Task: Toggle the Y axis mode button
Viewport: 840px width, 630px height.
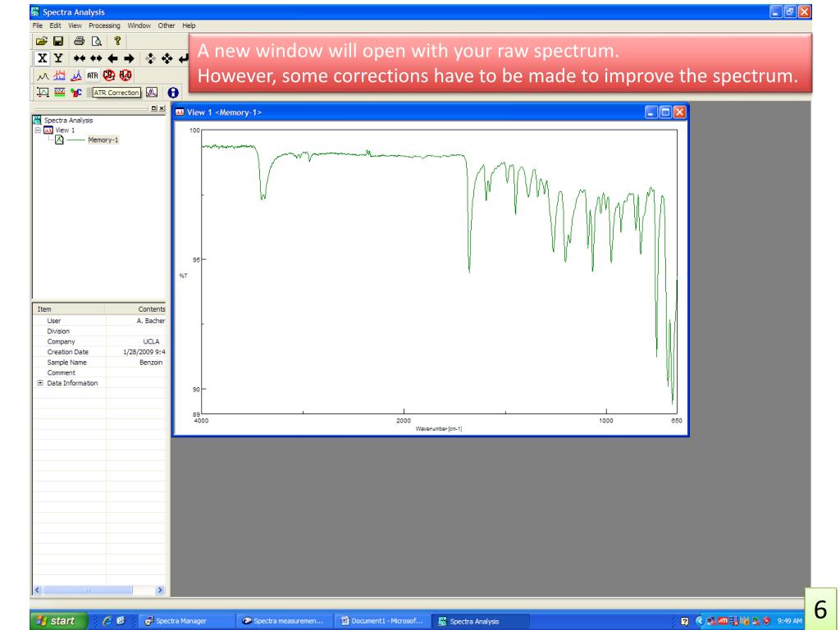Action: pyautogui.click(x=58, y=58)
